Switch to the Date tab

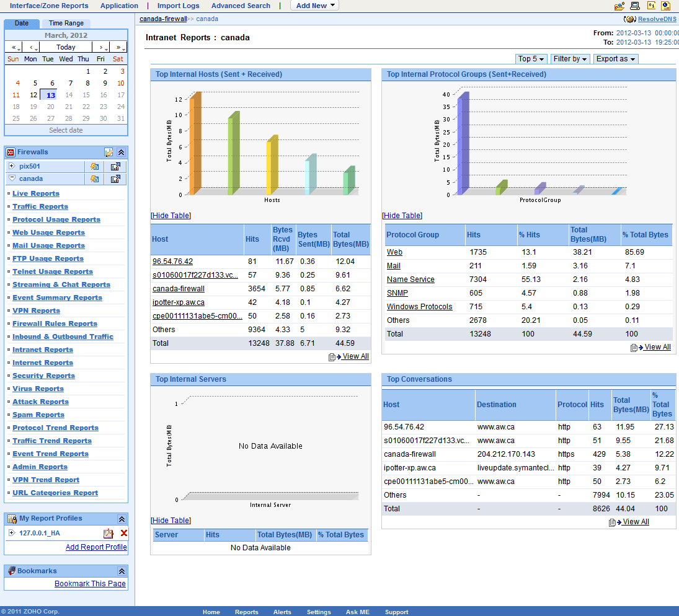pos(22,24)
